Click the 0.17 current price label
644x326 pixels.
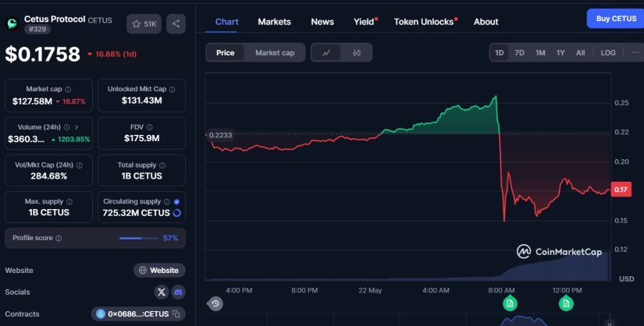click(621, 190)
